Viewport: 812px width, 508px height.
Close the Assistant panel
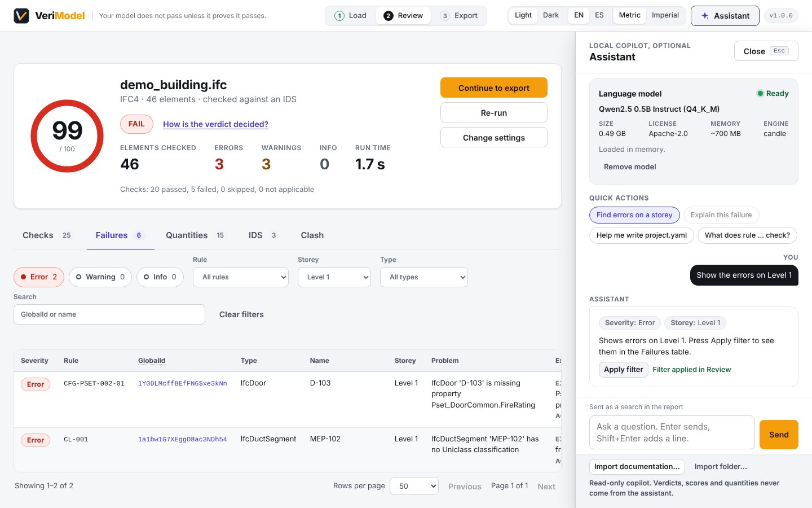coord(766,51)
